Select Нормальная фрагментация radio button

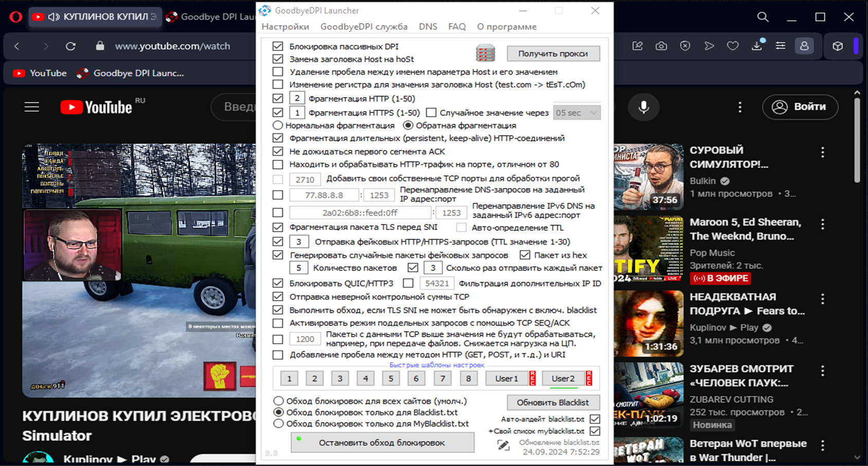(x=278, y=125)
